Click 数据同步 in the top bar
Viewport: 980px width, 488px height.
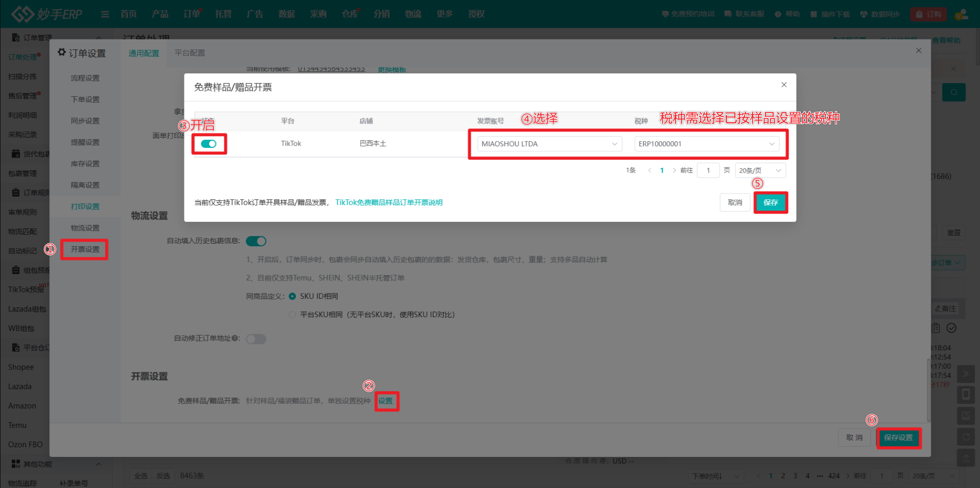click(880, 14)
